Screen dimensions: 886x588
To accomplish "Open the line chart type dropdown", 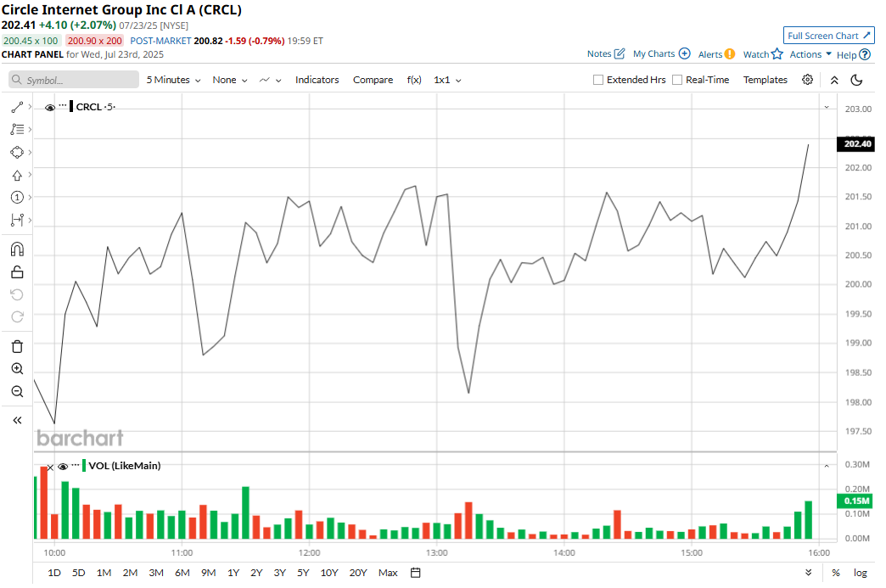I will pyautogui.click(x=270, y=81).
